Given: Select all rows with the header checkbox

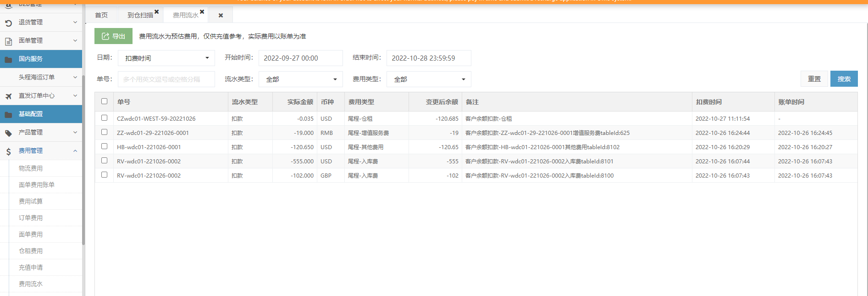Looking at the screenshot, I should pyautogui.click(x=104, y=101).
